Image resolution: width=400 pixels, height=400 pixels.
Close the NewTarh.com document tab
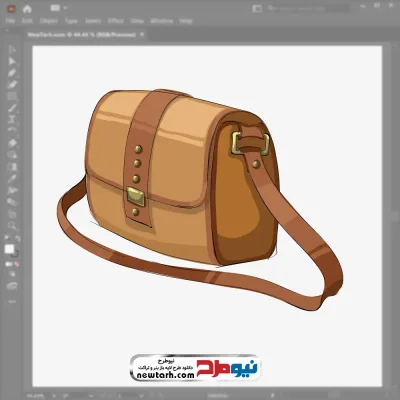tap(142, 34)
